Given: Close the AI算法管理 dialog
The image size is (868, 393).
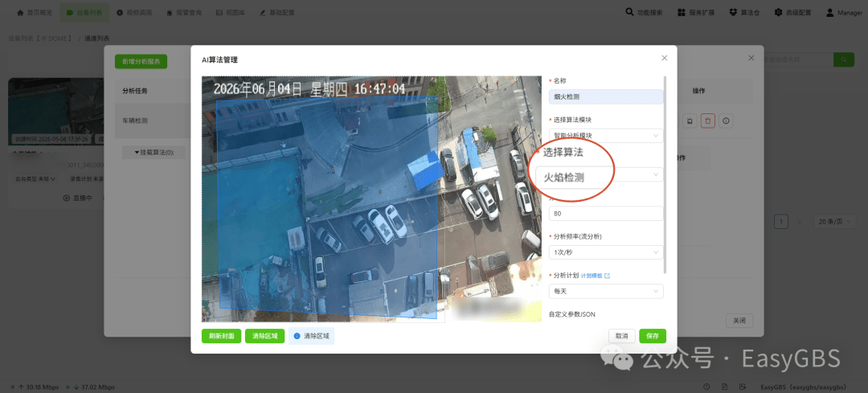Looking at the screenshot, I should (x=665, y=58).
